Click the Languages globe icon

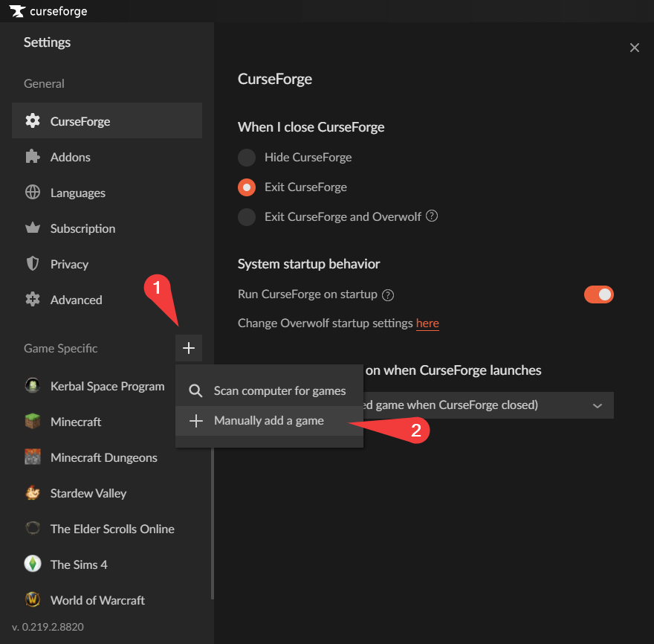[x=33, y=193]
